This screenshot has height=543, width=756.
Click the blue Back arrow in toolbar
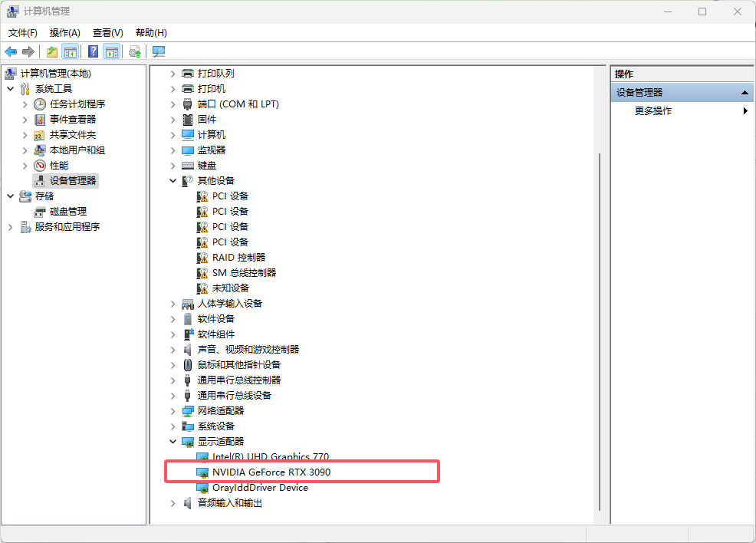click(x=11, y=51)
